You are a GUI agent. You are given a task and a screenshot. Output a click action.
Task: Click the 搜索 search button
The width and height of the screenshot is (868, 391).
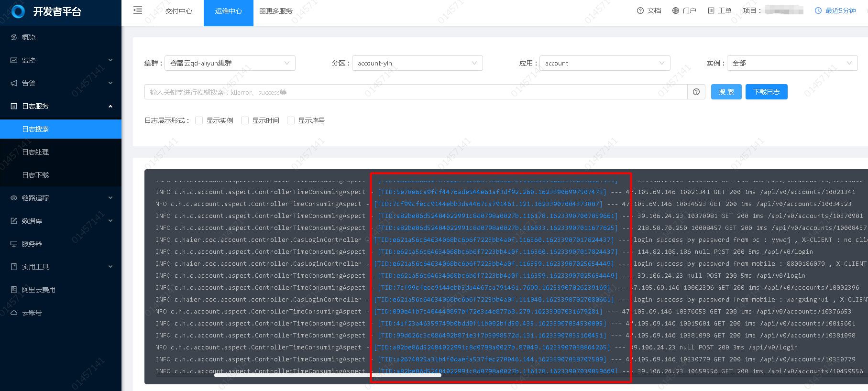[x=726, y=92]
